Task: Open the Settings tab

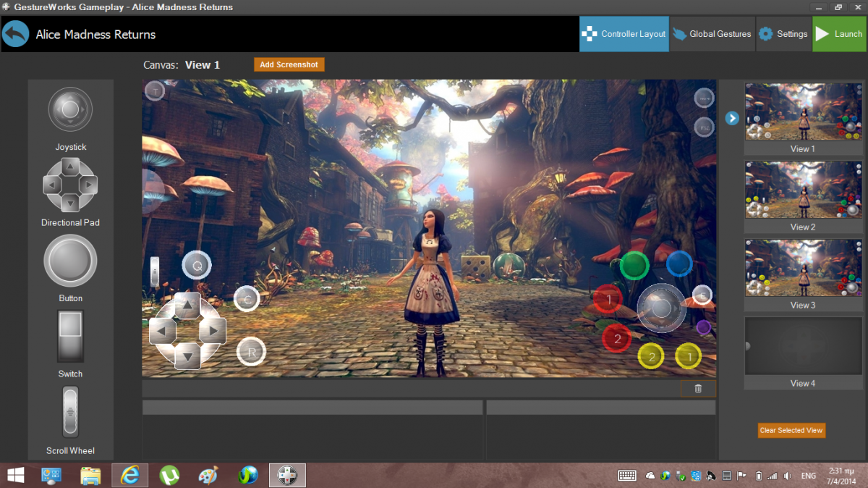Action: [x=783, y=34]
